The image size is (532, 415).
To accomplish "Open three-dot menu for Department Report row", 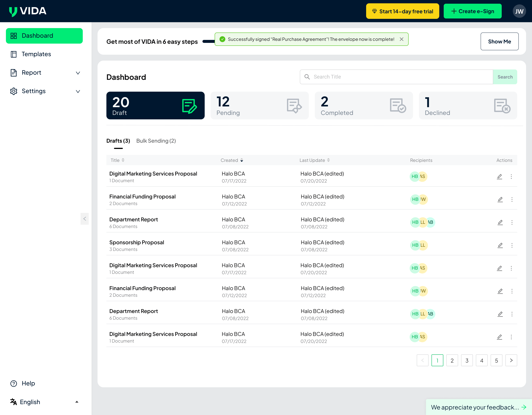I will (x=512, y=222).
